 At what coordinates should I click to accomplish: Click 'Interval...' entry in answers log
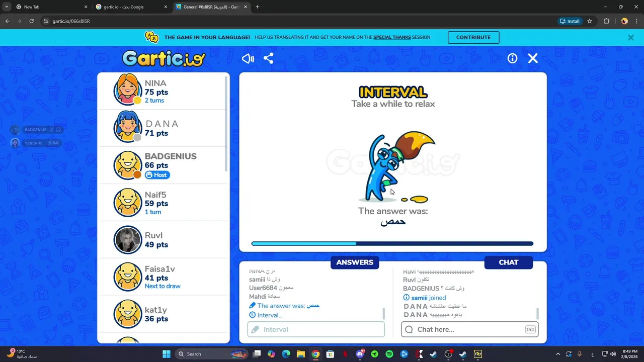pos(266,315)
